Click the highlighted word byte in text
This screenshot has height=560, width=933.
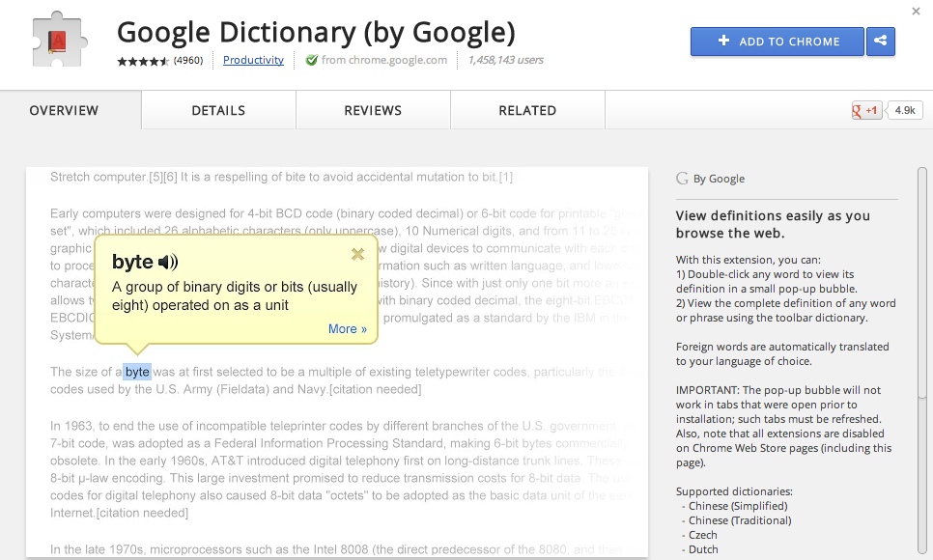pos(137,372)
